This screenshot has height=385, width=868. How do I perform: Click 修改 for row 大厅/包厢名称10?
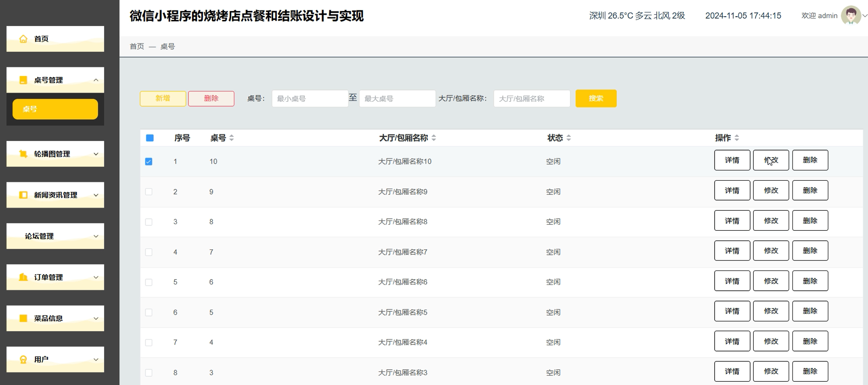tap(771, 160)
